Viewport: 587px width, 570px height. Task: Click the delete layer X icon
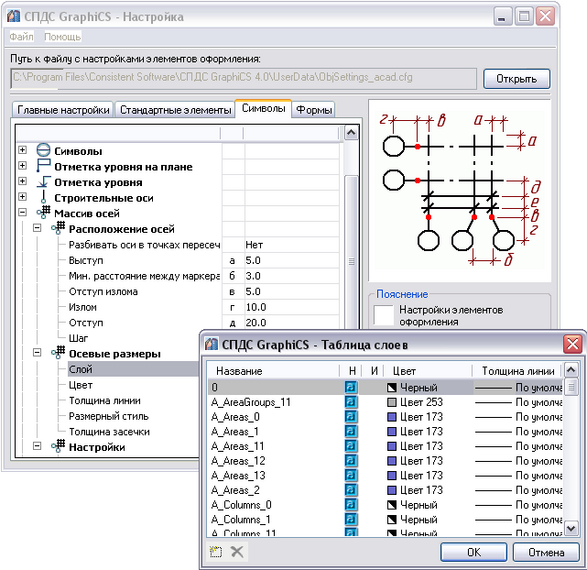(237, 552)
